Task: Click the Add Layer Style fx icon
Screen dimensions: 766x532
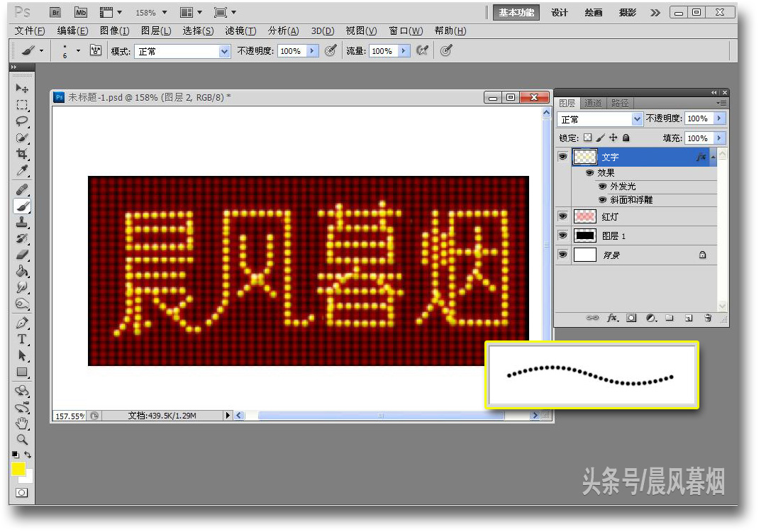Action: coord(612,318)
